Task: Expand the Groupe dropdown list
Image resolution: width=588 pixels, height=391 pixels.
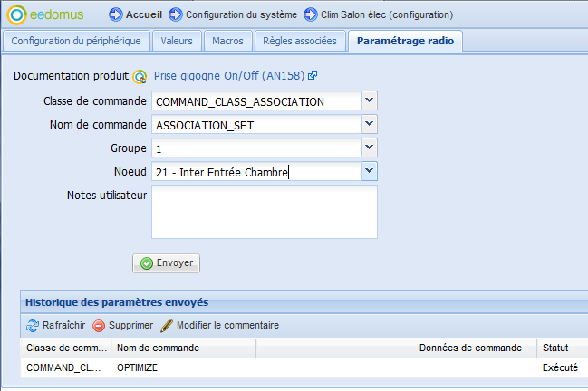Action: pyautogui.click(x=368, y=148)
